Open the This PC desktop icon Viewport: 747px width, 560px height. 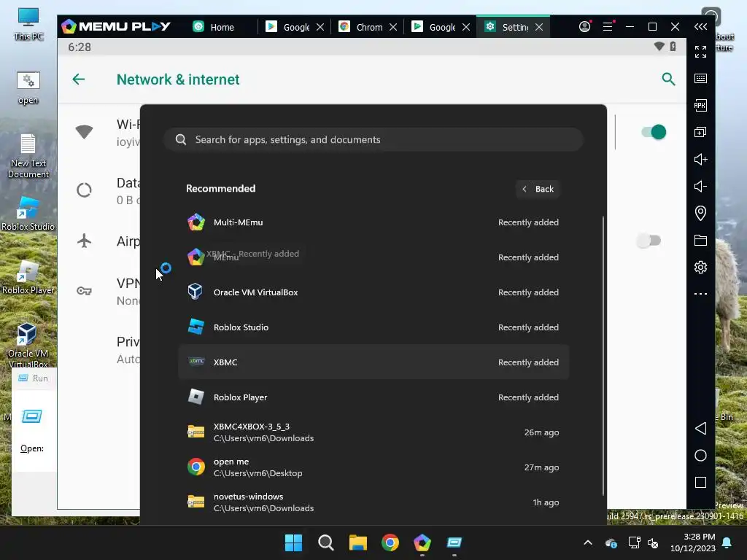pyautogui.click(x=28, y=24)
